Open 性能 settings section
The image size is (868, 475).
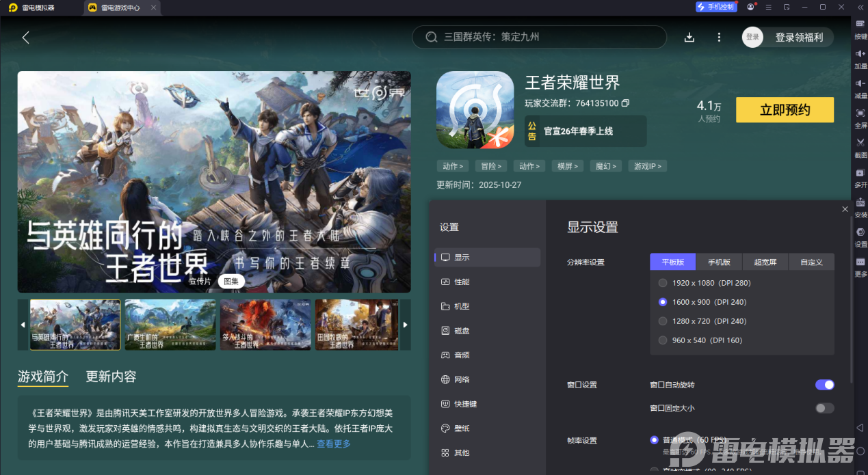pos(488,282)
